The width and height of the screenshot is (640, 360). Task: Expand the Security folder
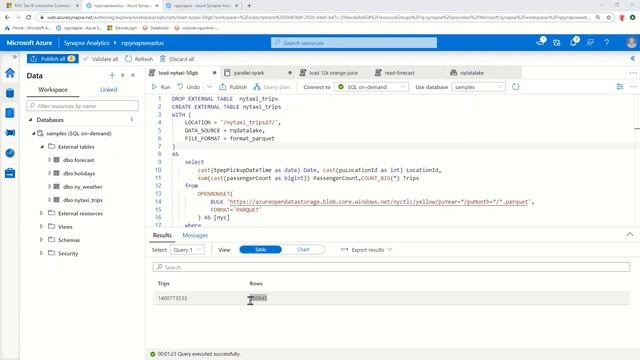pos(41,253)
